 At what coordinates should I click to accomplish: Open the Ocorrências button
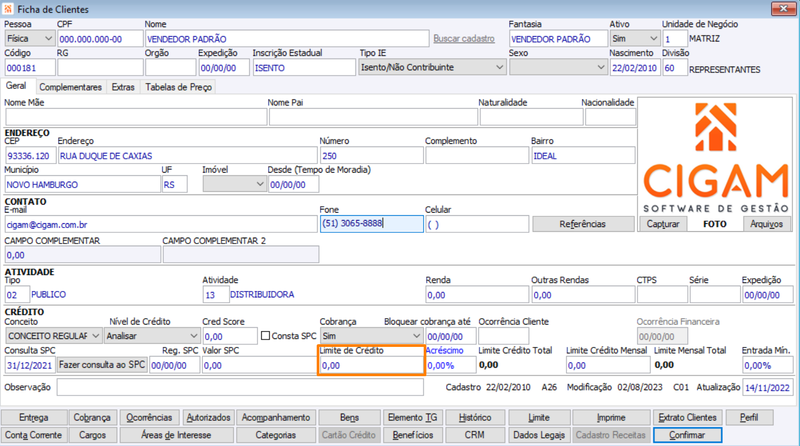pyautogui.click(x=149, y=417)
